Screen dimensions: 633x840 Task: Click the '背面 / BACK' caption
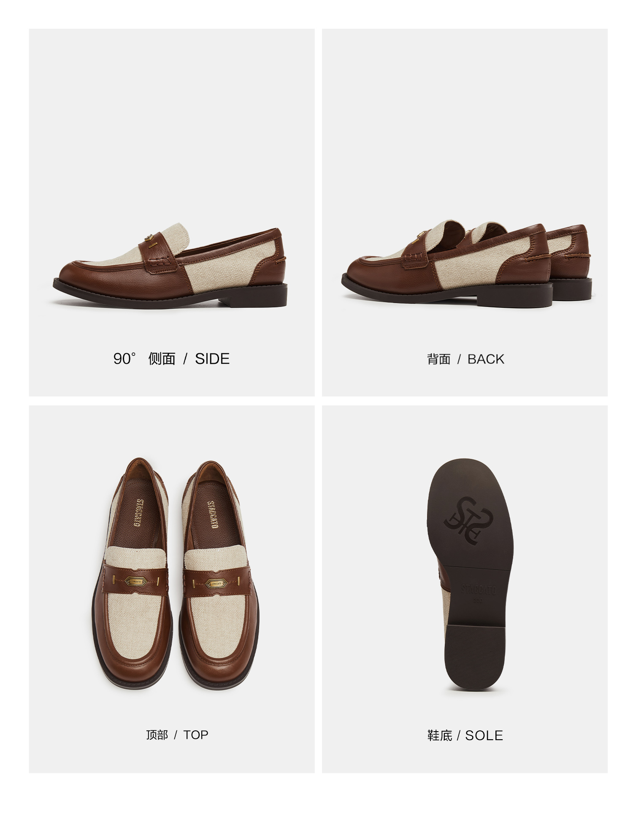click(x=465, y=359)
